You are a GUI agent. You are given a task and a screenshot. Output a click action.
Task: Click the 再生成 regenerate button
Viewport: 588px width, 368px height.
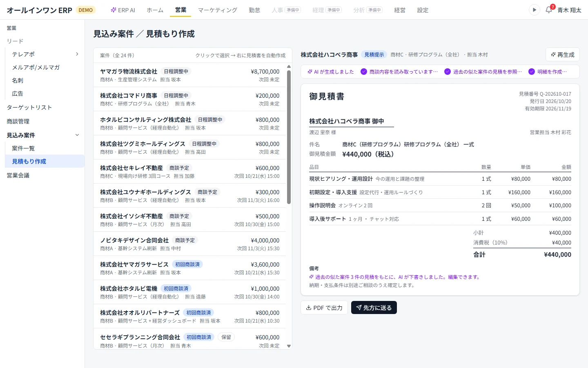pyautogui.click(x=562, y=54)
